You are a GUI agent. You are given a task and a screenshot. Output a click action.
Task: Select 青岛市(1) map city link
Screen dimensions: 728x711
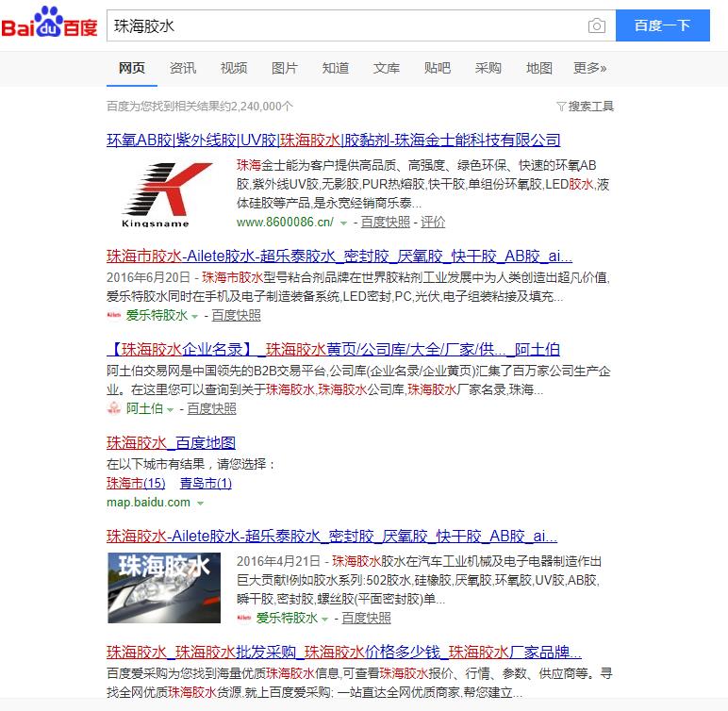pyautogui.click(x=206, y=483)
